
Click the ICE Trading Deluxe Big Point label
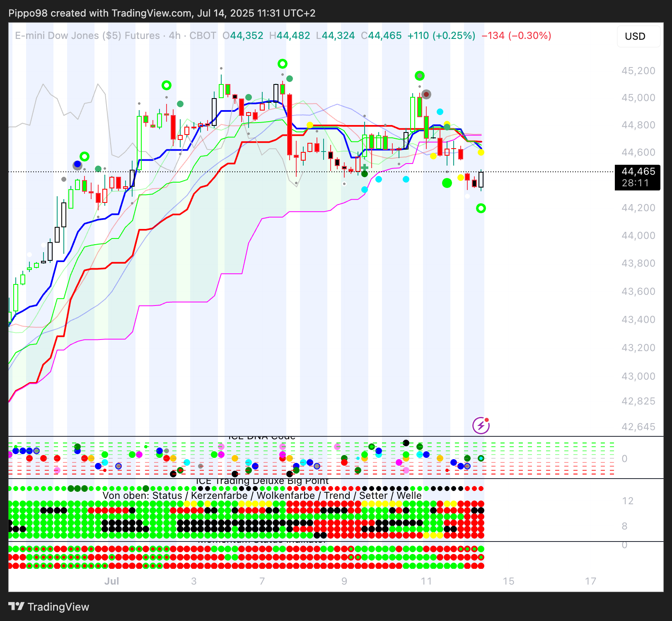262,481
